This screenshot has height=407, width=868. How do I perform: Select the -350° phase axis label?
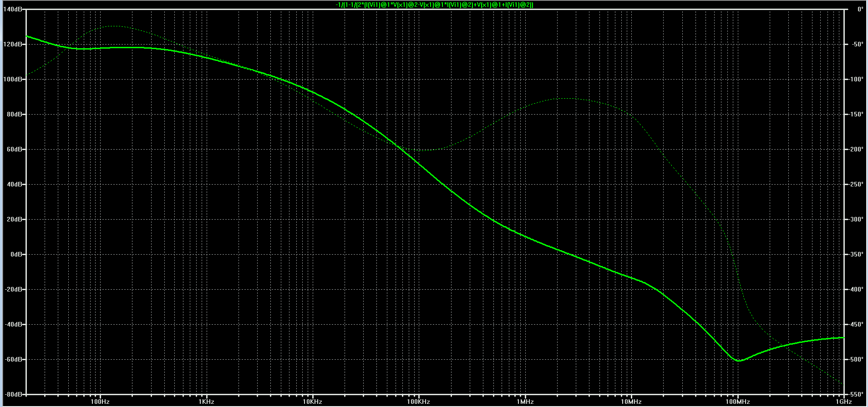point(855,254)
